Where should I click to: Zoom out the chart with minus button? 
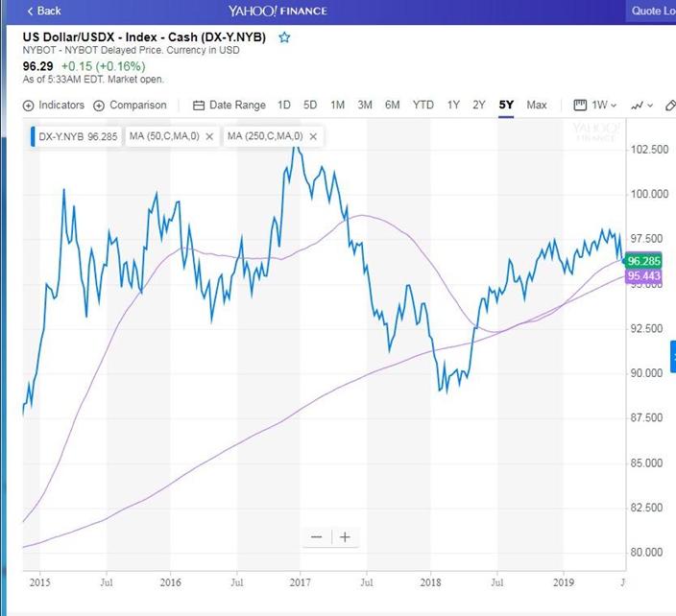pyautogui.click(x=317, y=537)
